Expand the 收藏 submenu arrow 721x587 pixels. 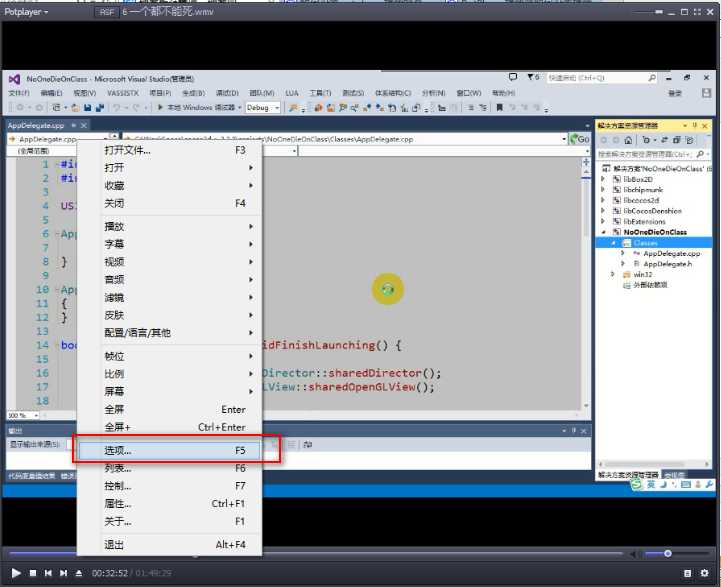point(251,185)
